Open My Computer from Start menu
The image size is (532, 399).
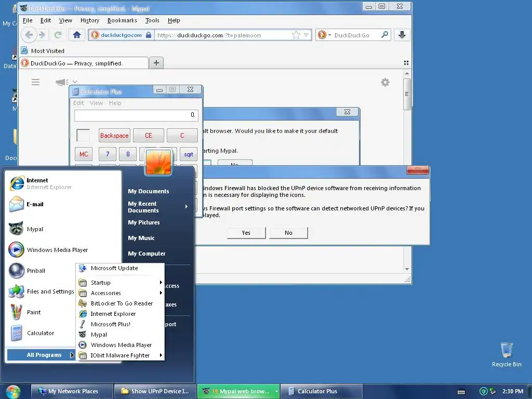147,254
